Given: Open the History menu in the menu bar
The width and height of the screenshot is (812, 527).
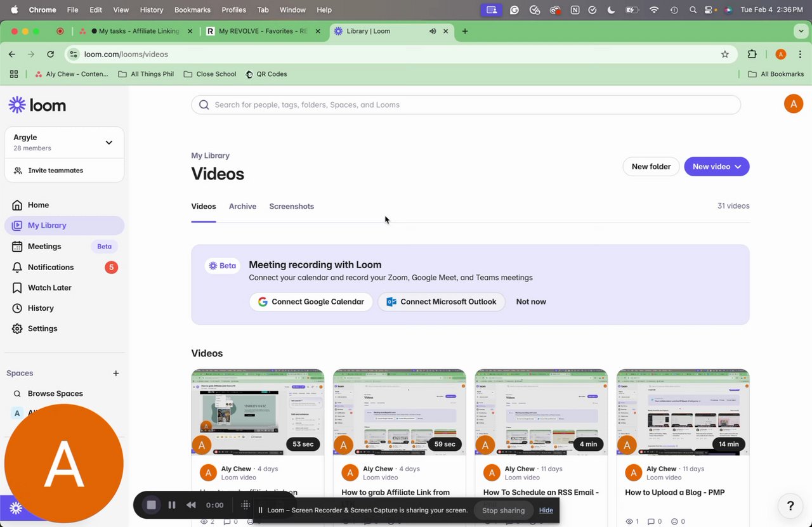Looking at the screenshot, I should tap(151, 10).
